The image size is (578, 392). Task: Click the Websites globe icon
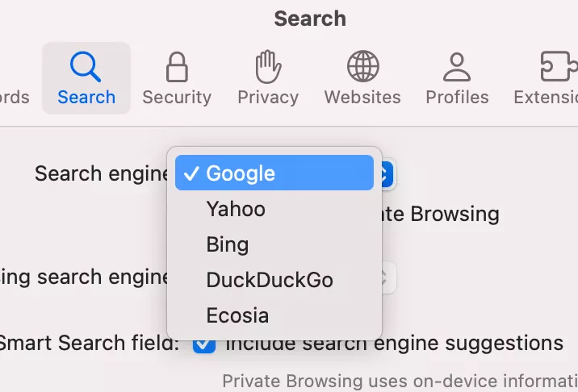tap(362, 67)
